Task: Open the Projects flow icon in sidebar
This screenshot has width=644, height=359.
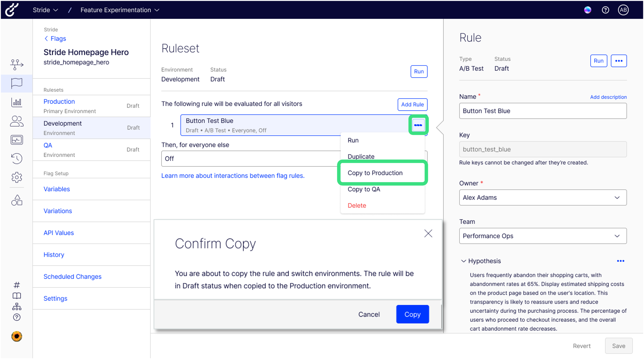Action: click(x=16, y=65)
